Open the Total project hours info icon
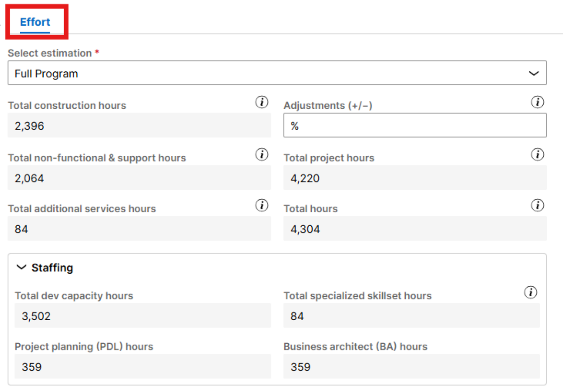The width and height of the screenshot is (563, 392). [537, 155]
